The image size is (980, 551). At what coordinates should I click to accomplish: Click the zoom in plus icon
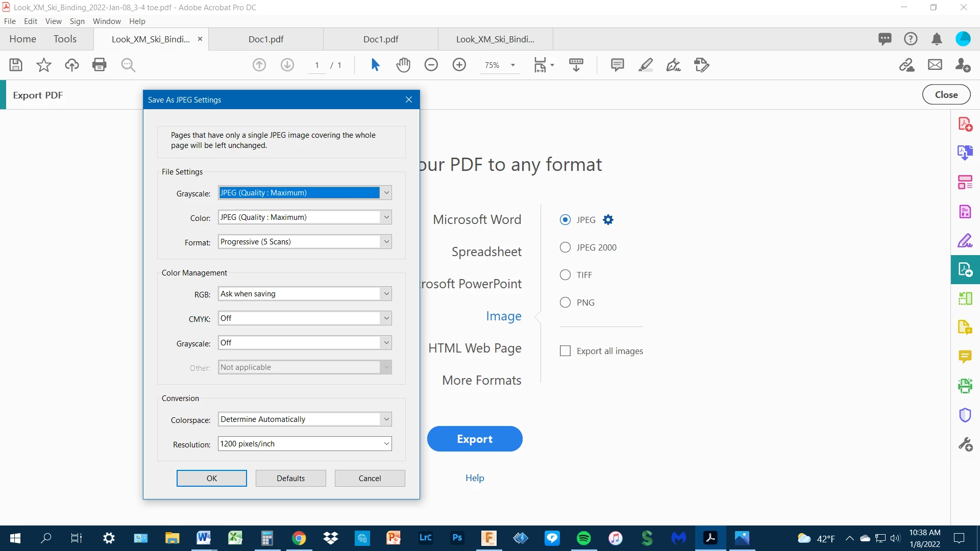coord(459,65)
